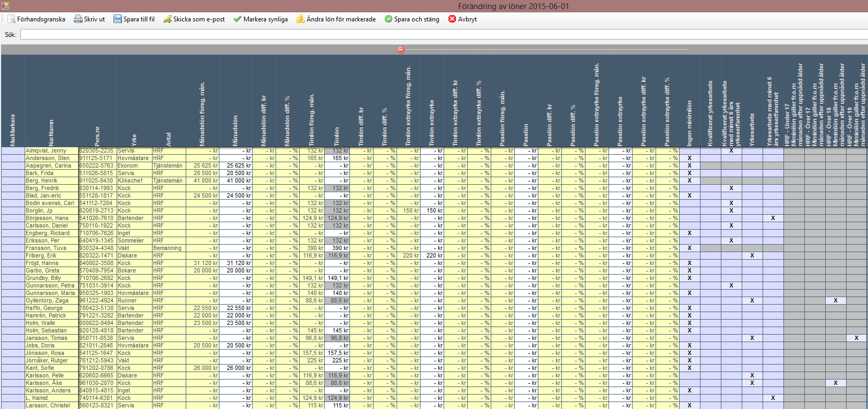
Task: Save via Spara till fil
Action: pyautogui.click(x=134, y=19)
